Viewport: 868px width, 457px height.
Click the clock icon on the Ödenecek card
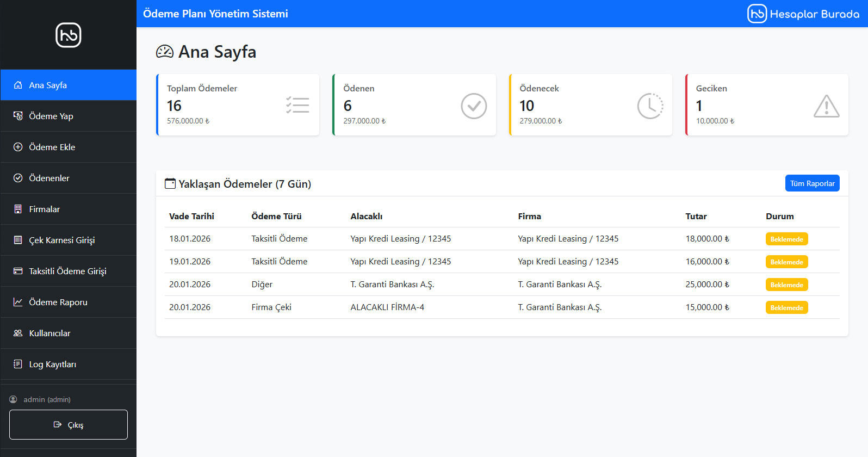coord(650,106)
